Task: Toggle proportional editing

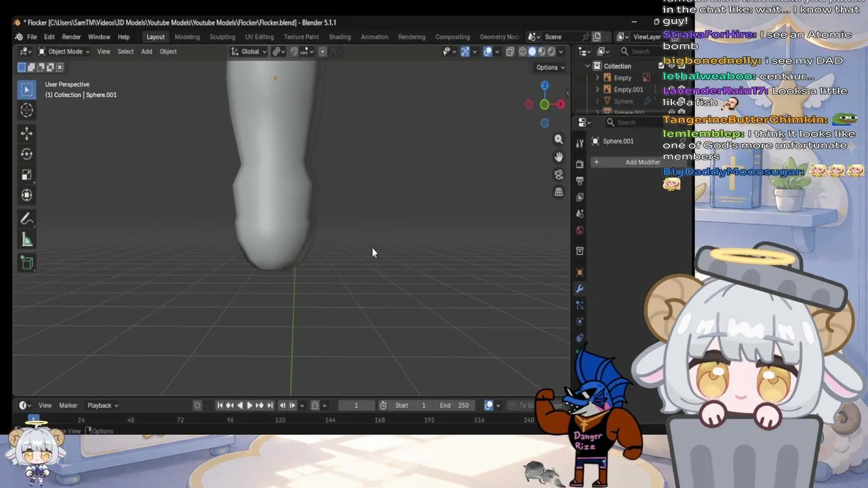Action: click(323, 52)
